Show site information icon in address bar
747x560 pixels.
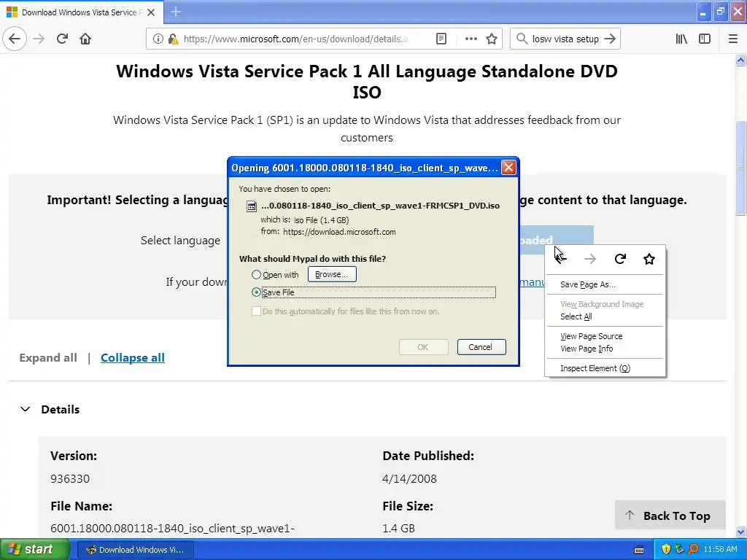point(158,39)
